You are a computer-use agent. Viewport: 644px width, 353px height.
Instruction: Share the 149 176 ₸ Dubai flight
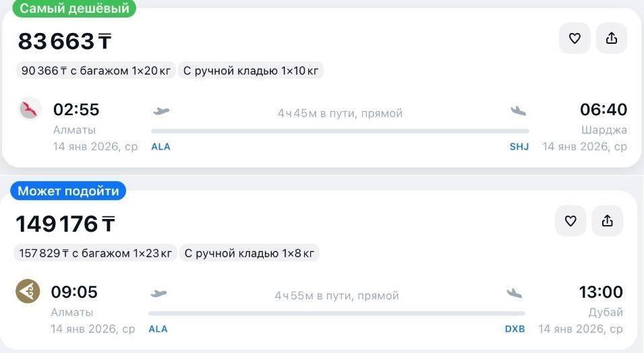pos(607,221)
